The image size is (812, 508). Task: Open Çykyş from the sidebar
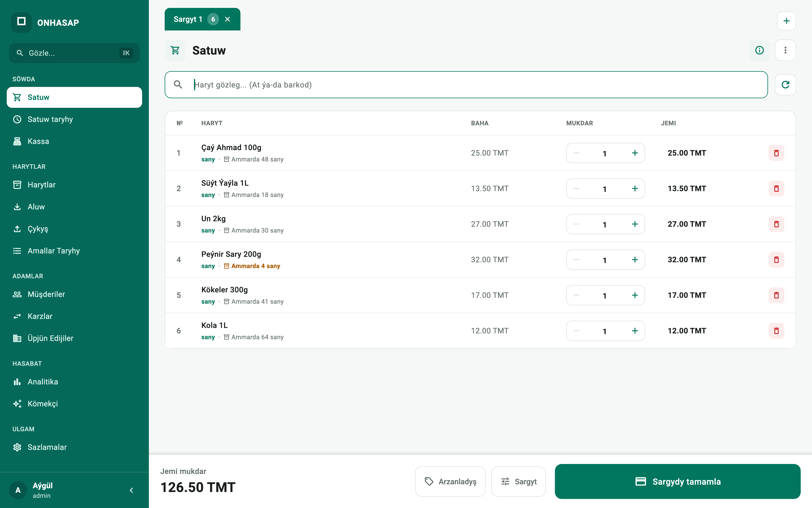point(74,229)
